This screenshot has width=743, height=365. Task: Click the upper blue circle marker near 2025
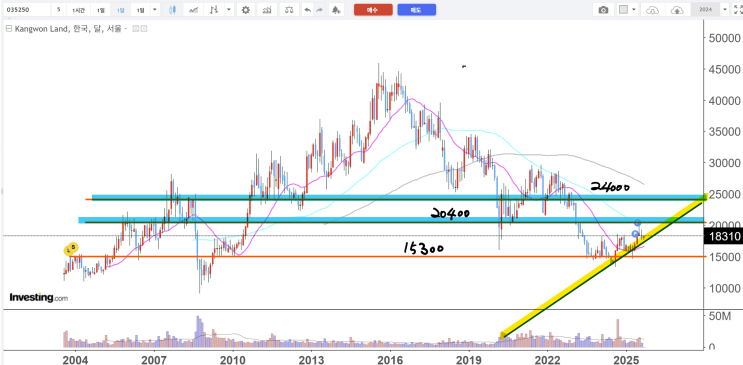pos(638,222)
